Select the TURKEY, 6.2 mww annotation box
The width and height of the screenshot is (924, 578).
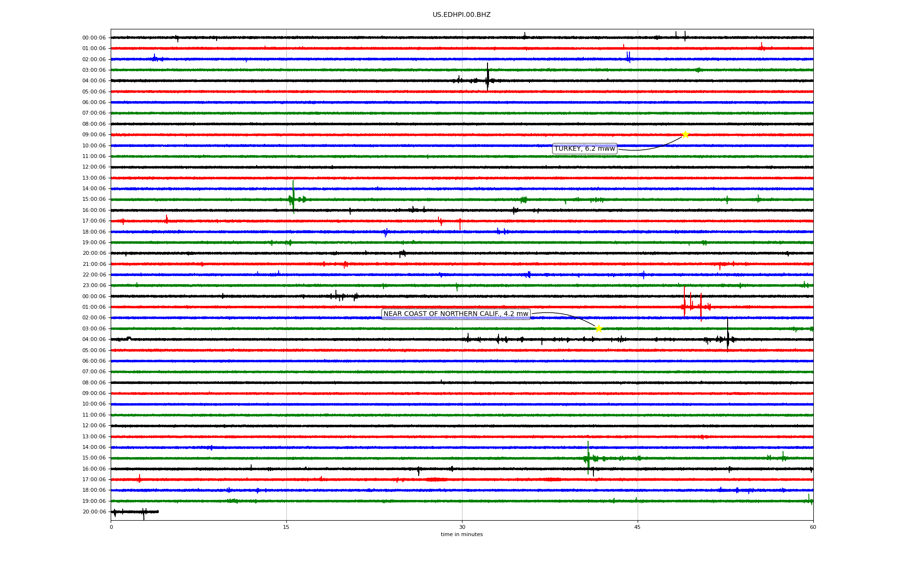[x=585, y=149]
